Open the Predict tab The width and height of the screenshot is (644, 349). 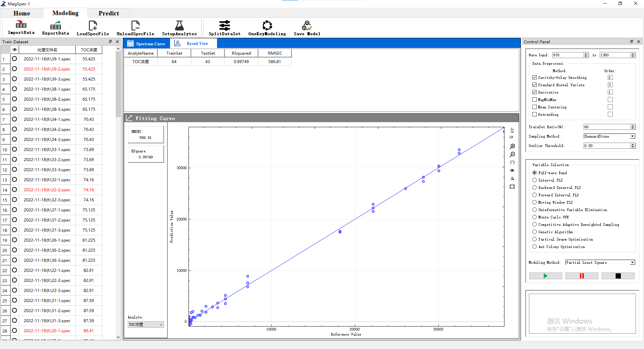(109, 13)
